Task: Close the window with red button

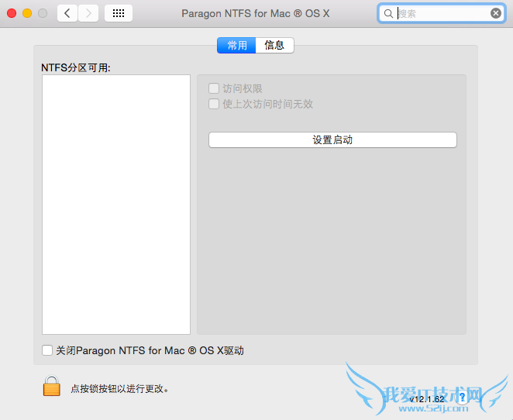Action: 12,13
